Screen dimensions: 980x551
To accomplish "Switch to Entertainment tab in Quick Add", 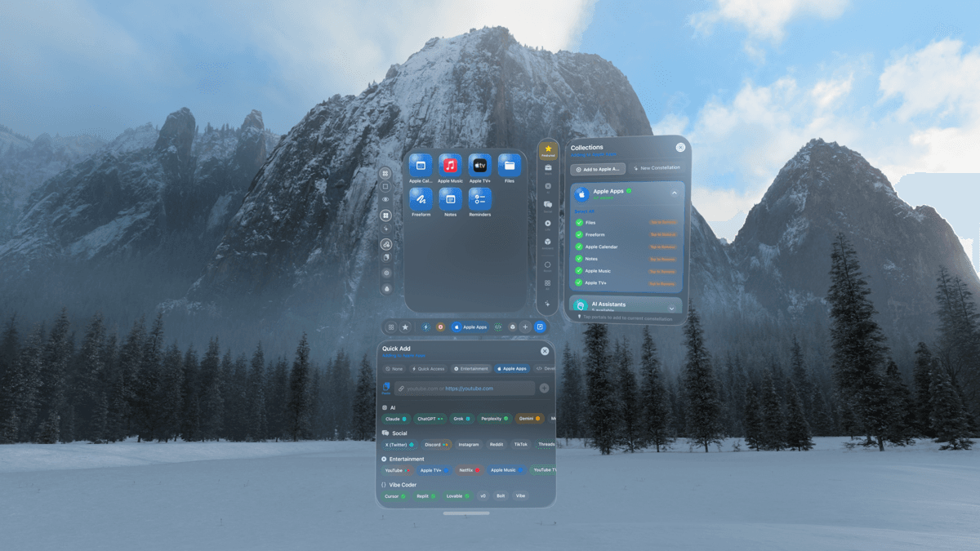I will 471,369.
